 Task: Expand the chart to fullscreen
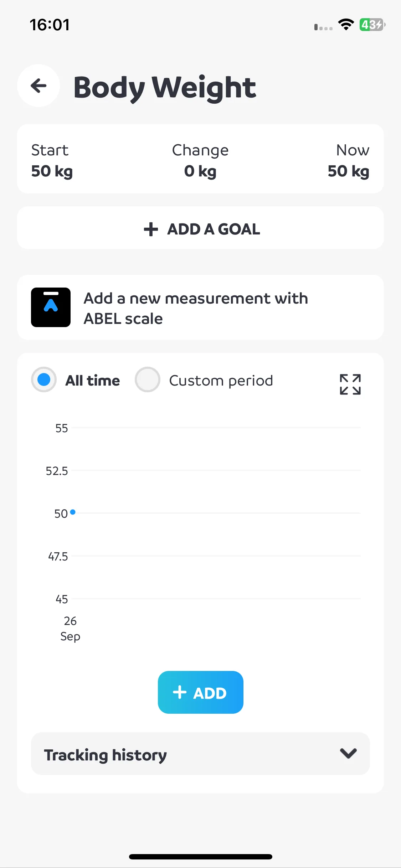(350, 384)
